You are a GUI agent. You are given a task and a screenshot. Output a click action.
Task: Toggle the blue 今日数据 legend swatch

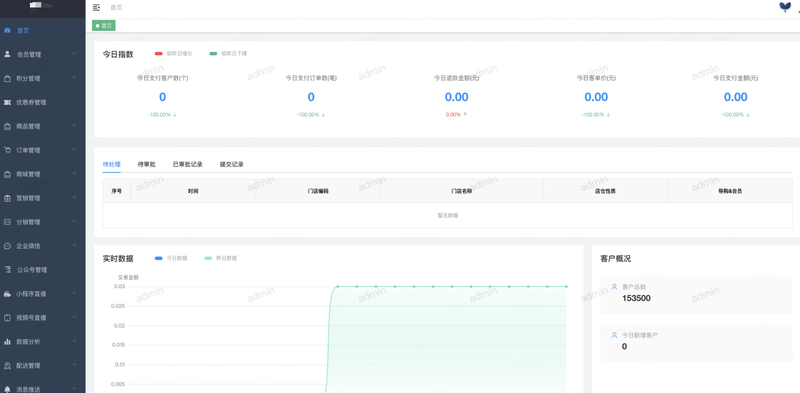click(159, 258)
